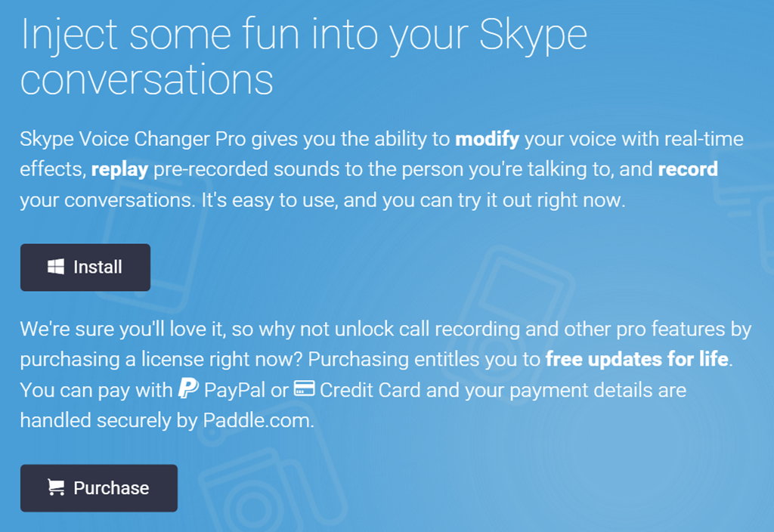Image resolution: width=774 pixels, height=532 pixels.
Task: Click the bold word "record"
Action: click(688, 169)
